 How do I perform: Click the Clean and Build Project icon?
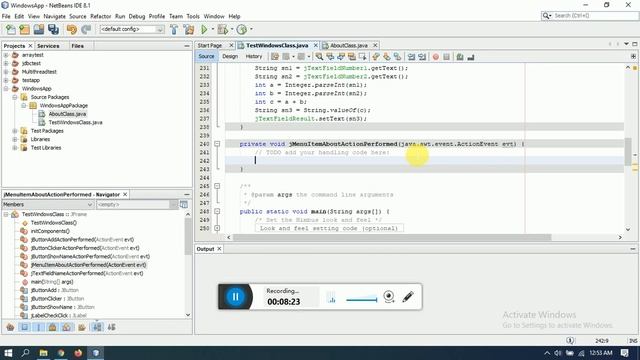click(x=189, y=29)
